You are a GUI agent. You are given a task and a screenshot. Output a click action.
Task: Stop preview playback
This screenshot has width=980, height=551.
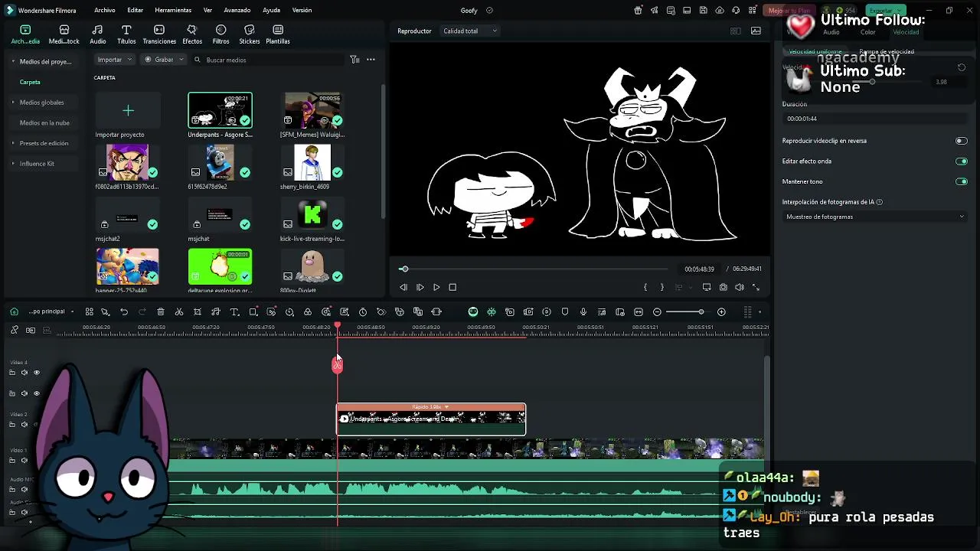click(x=452, y=287)
